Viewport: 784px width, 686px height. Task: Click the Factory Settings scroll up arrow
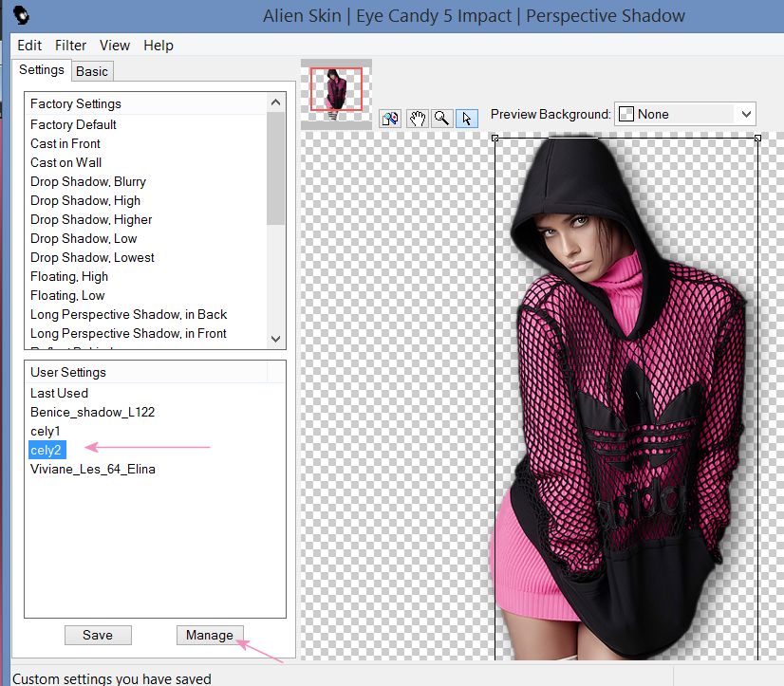point(275,103)
